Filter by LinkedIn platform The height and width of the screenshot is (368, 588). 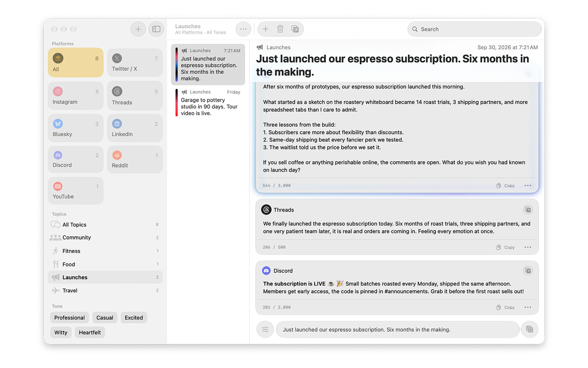click(135, 128)
